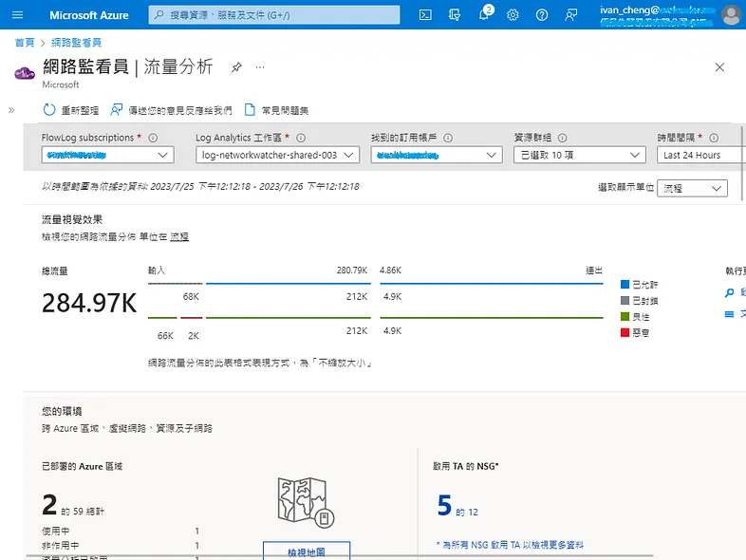Open the help question mark menu
Image resolution: width=746 pixels, height=560 pixels.
point(541,15)
